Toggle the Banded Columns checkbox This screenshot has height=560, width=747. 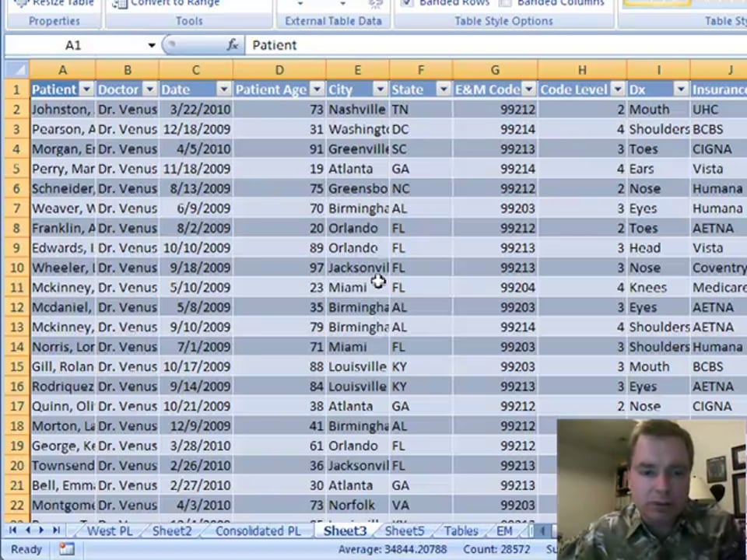[505, 3]
